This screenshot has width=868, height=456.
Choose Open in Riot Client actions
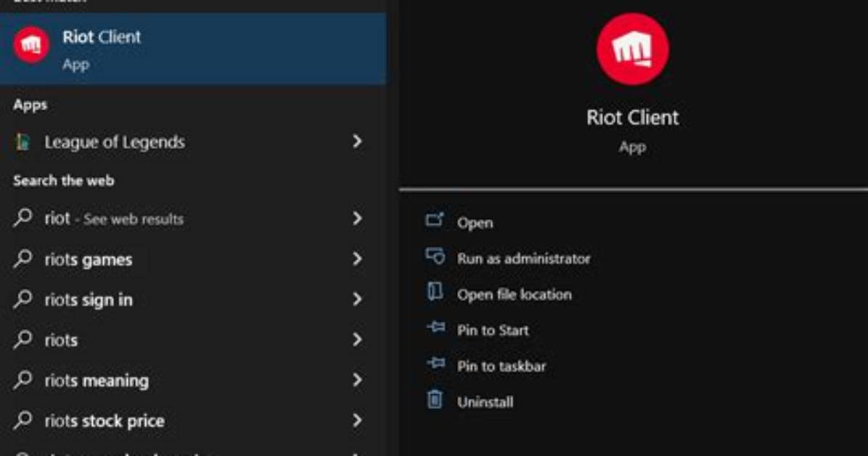475,223
